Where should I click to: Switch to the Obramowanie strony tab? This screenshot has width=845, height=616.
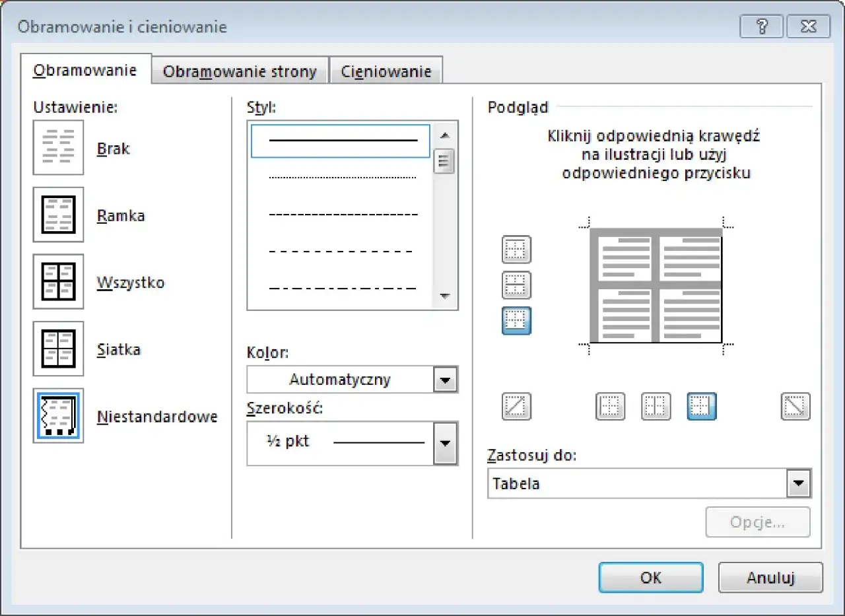pos(240,72)
